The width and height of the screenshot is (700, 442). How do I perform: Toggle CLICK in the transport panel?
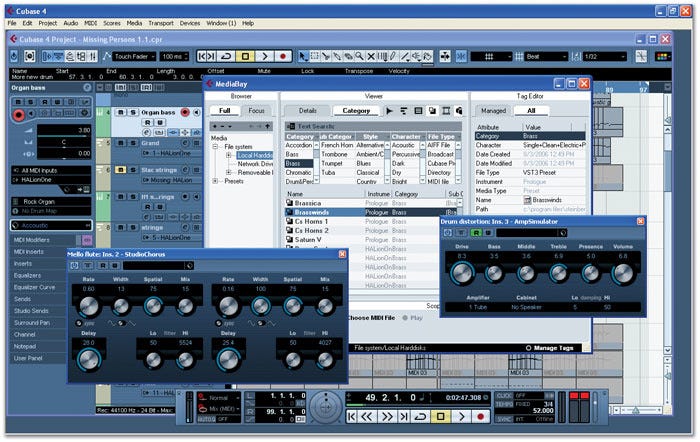click(x=504, y=396)
